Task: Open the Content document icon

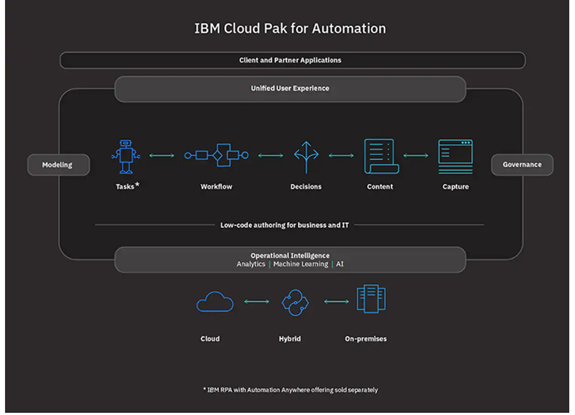Action: pyautogui.click(x=381, y=156)
